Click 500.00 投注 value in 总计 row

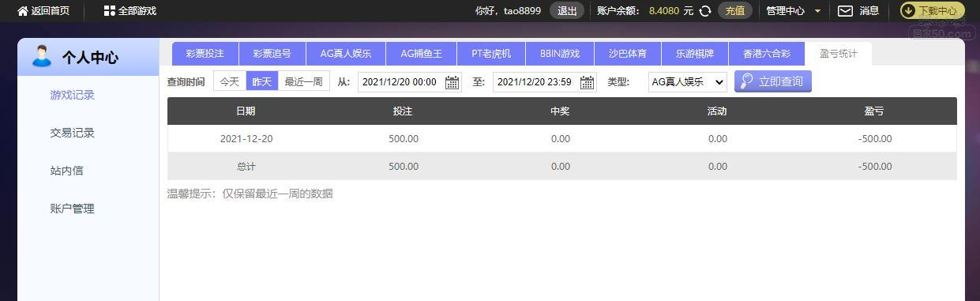pyautogui.click(x=404, y=167)
